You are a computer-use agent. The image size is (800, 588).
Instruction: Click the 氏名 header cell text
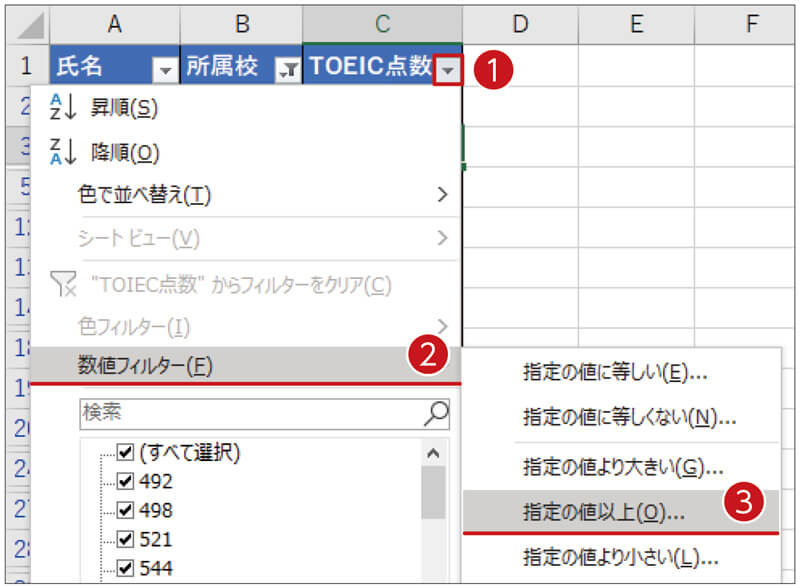click(x=79, y=66)
